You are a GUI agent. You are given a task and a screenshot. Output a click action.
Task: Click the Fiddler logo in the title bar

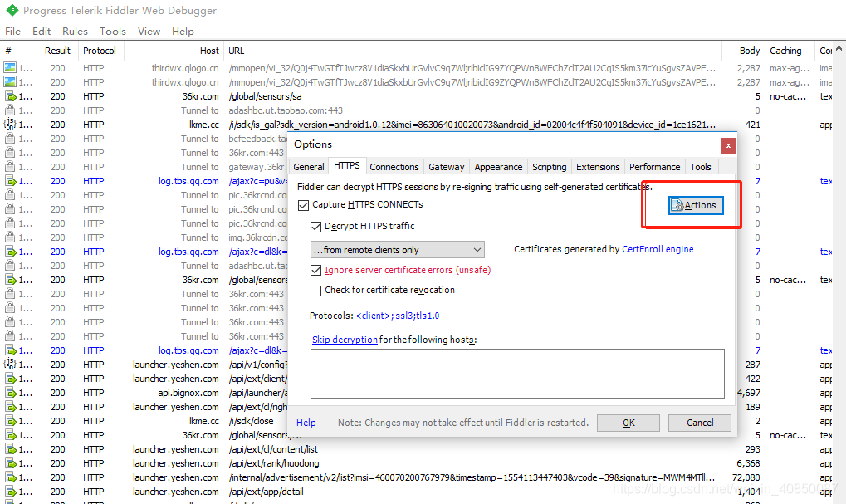[x=12, y=10]
